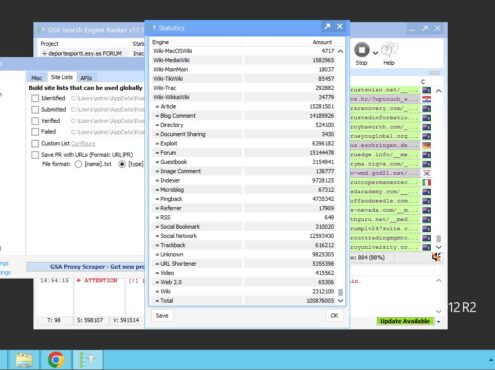Click the Statistics list scrollbar down arrow
495x370 pixels.
click(x=340, y=300)
